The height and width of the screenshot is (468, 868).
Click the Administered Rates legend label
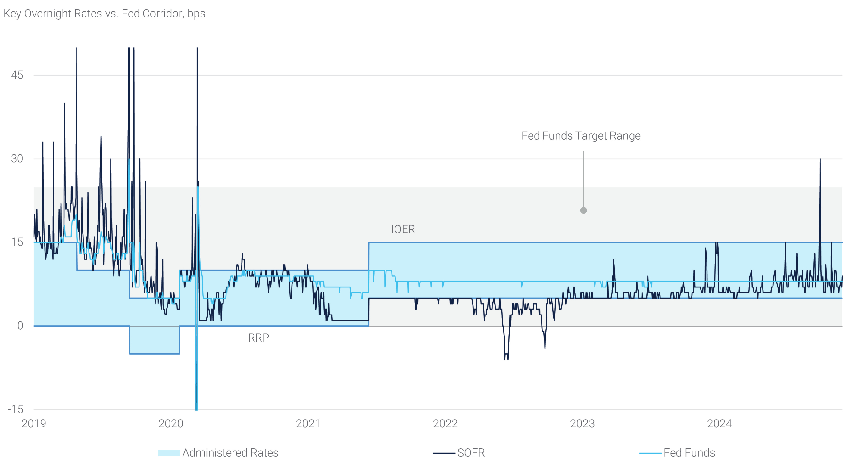(230, 453)
